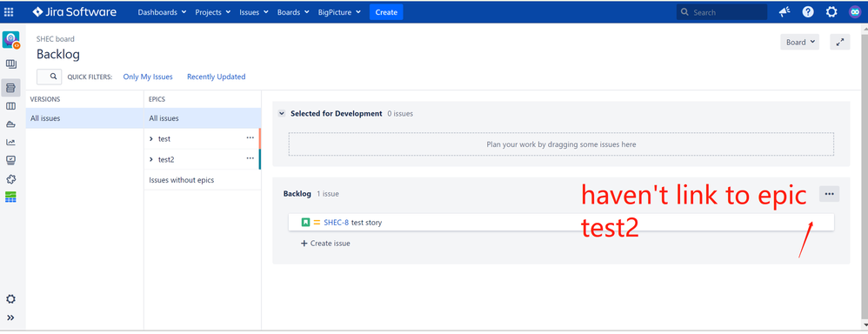Select the test epic row

tap(202, 139)
